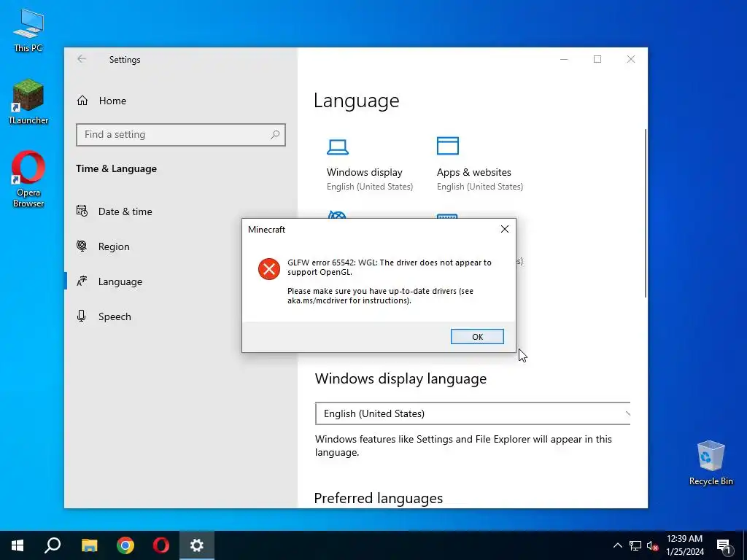Click the search magnifier in Find a setting
747x560 pixels.
coord(275,135)
